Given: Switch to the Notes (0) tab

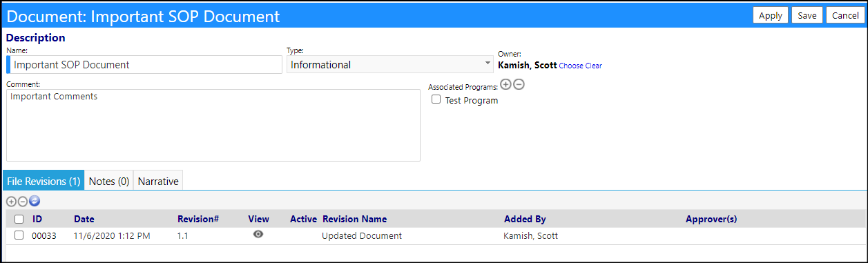Looking at the screenshot, I should 109,182.
